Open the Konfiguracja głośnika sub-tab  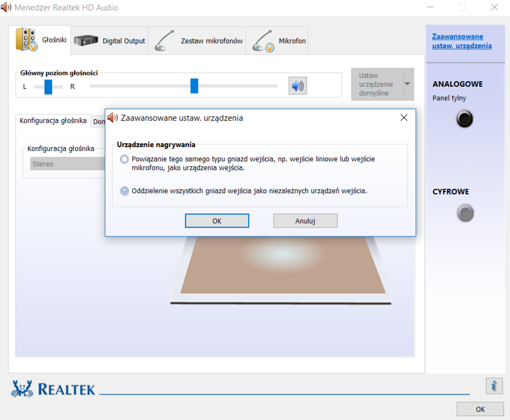53,120
